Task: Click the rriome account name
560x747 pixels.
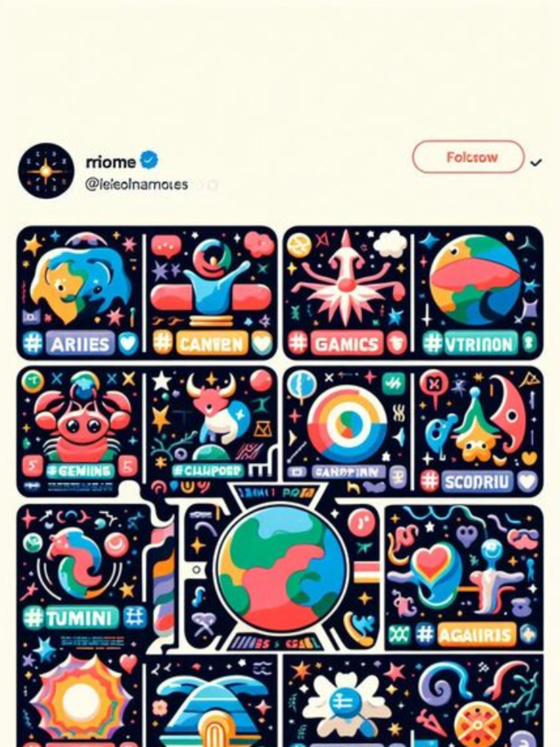Action: click(110, 162)
